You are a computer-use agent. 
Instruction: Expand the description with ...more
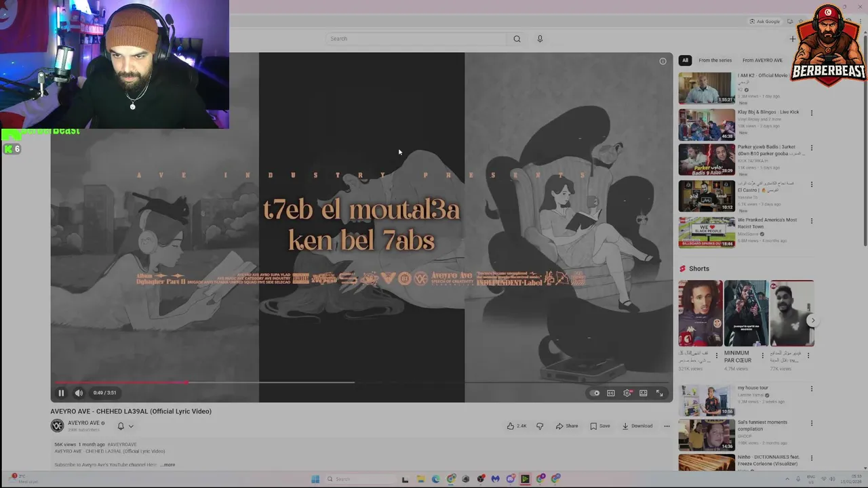click(x=168, y=465)
